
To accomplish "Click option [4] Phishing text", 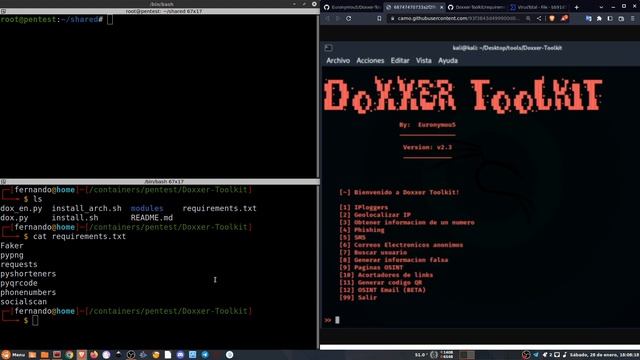I will pyautogui.click(x=362, y=230).
